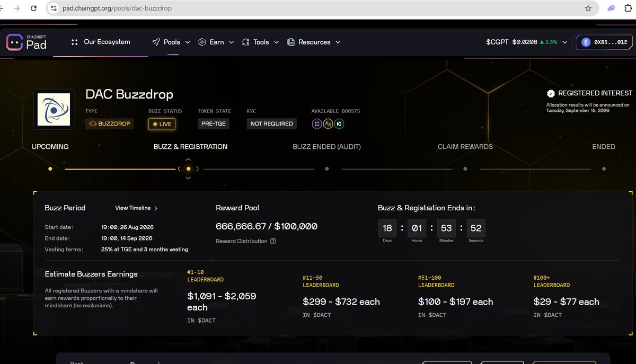Select the Upcoming stage label

50,147
